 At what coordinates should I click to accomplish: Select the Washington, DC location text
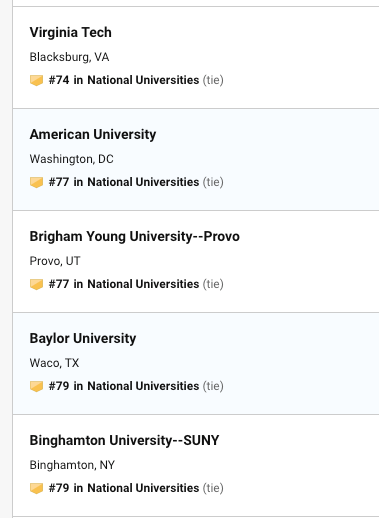(x=72, y=159)
